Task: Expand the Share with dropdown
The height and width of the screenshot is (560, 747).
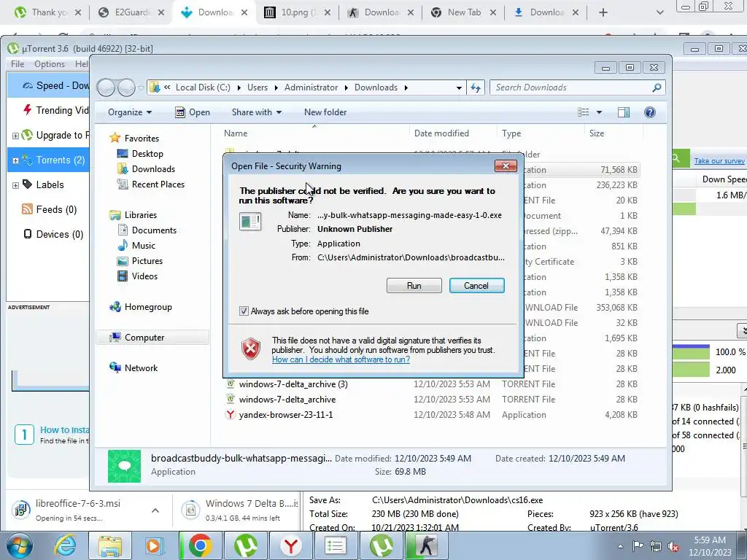Action: point(256,112)
